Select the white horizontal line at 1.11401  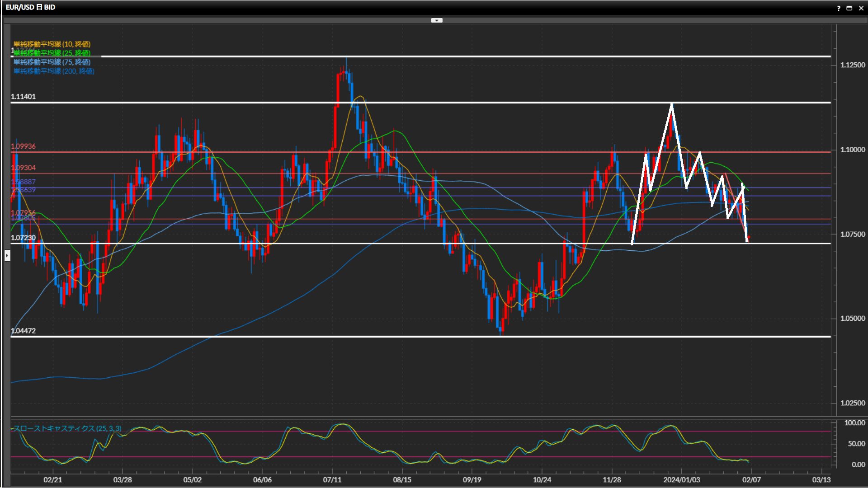[271, 103]
